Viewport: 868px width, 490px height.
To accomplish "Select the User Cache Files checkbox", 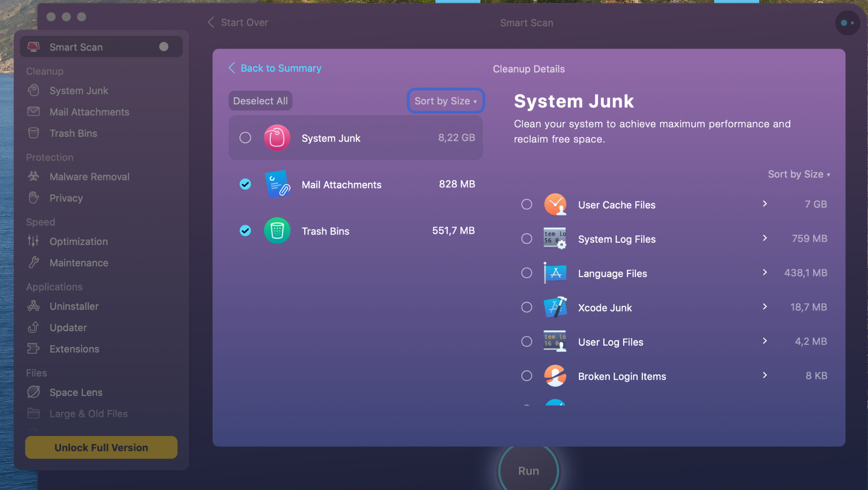I will click(527, 204).
